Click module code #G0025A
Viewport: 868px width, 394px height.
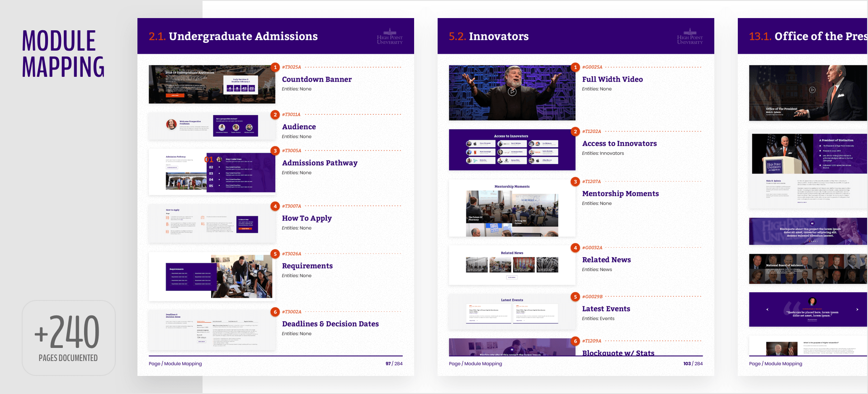592,67
